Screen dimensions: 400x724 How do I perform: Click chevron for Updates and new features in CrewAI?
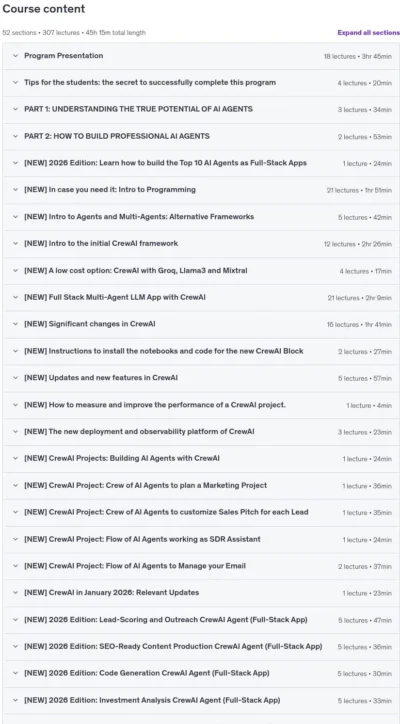15,378
